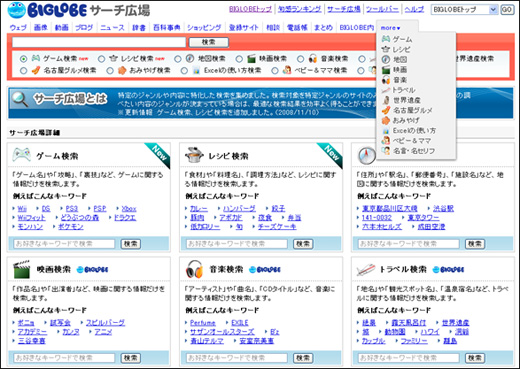Open the 旬感ランキング header link
The image size is (520, 369).
point(299,9)
